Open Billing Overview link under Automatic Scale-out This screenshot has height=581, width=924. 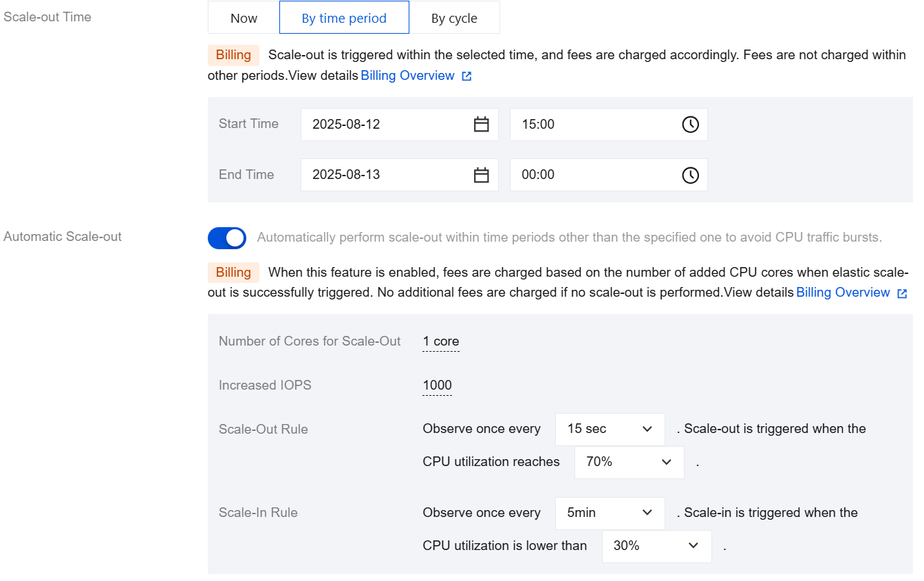coord(843,293)
